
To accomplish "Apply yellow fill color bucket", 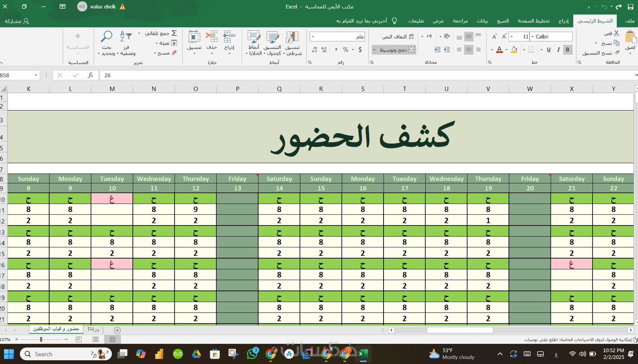I will pyautogui.click(x=514, y=50).
